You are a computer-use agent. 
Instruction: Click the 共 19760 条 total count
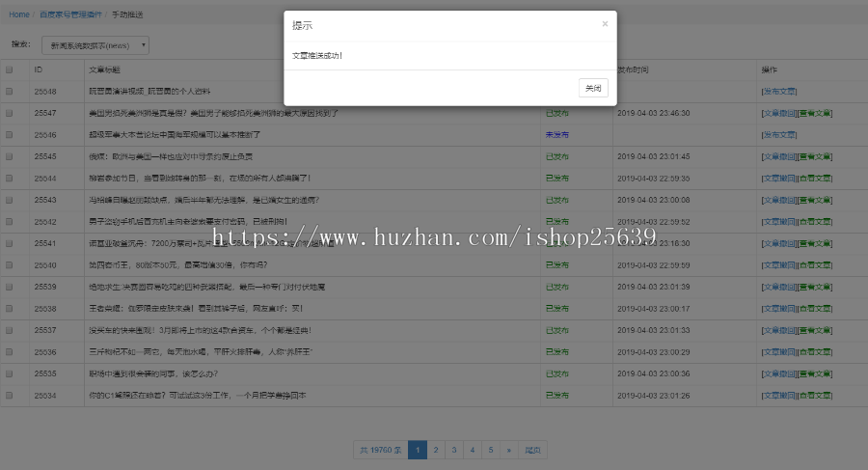click(381, 450)
